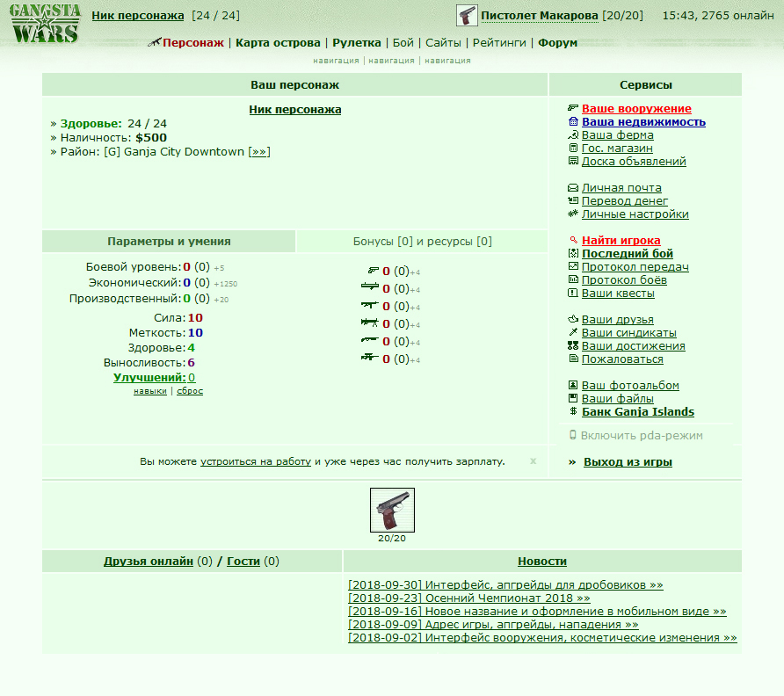
Task: Click the pistol skill icon in weapon skills
Action: click(x=372, y=271)
